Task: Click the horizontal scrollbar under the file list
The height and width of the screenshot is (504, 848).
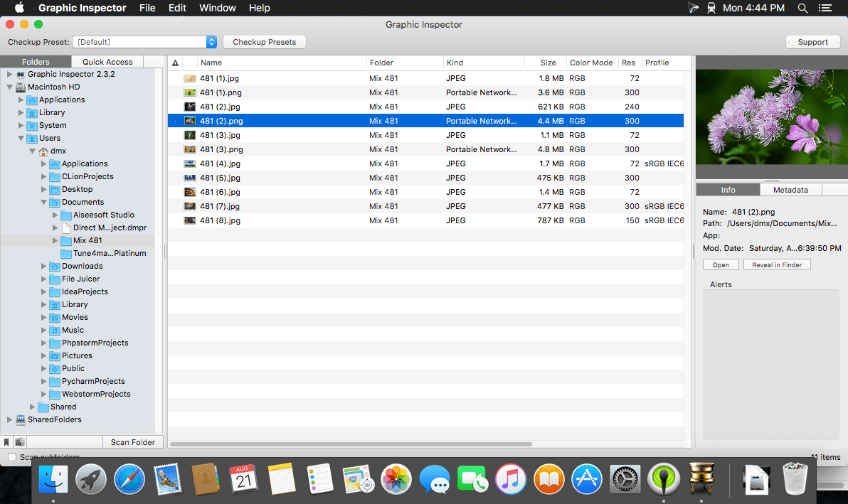Action: coord(351,444)
